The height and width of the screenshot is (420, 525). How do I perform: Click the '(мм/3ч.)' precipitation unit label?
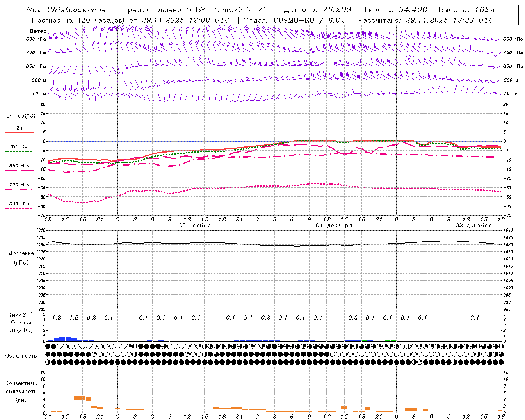point(21,315)
